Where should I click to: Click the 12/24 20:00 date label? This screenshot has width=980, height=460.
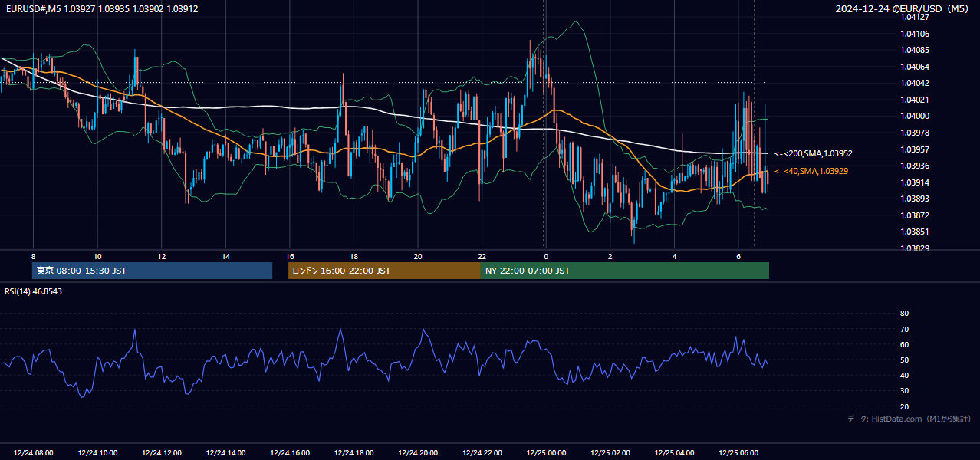pyautogui.click(x=418, y=453)
